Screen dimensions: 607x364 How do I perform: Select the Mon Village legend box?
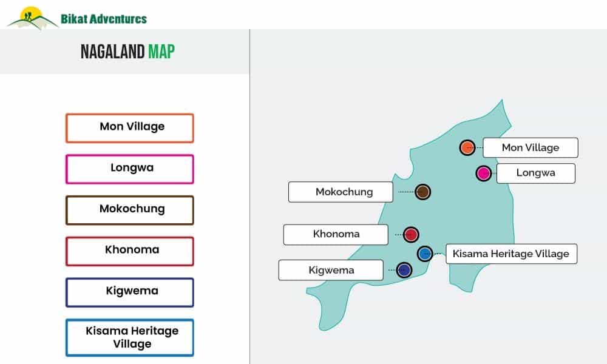(x=130, y=128)
